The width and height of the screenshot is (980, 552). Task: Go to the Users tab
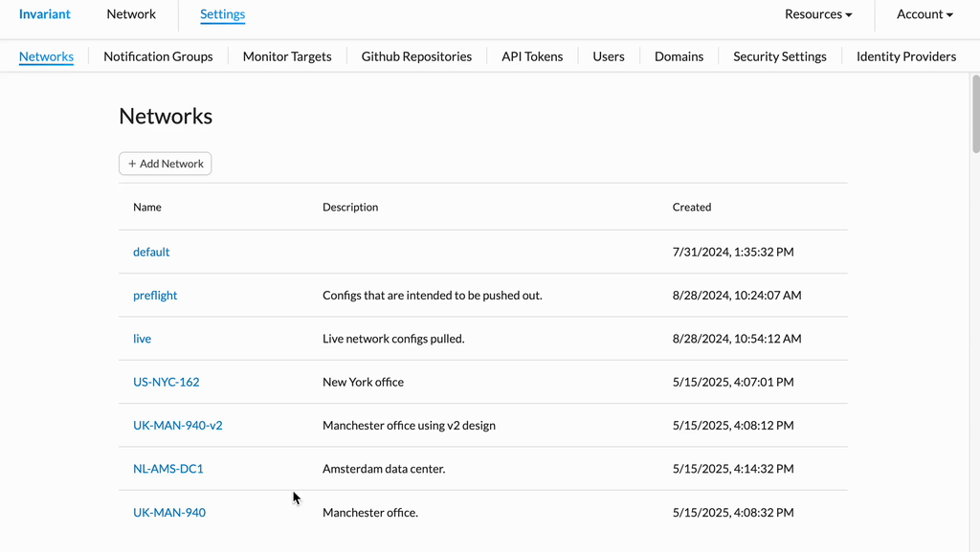tap(608, 56)
